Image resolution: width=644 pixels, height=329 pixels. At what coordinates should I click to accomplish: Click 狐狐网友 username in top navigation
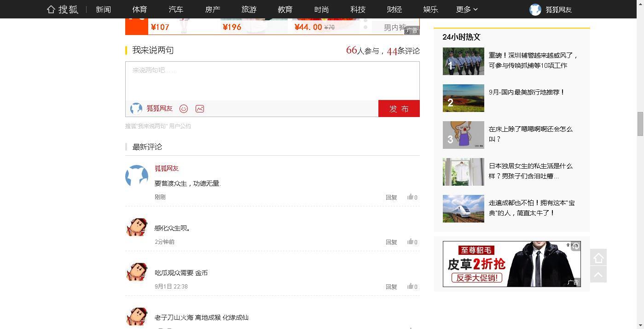click(x=558, y=10)
